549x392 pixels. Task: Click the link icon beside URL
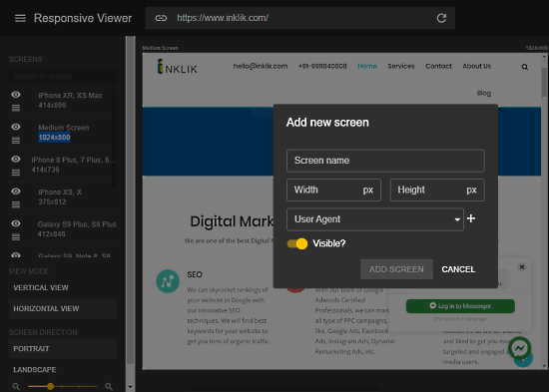(161, 18)
